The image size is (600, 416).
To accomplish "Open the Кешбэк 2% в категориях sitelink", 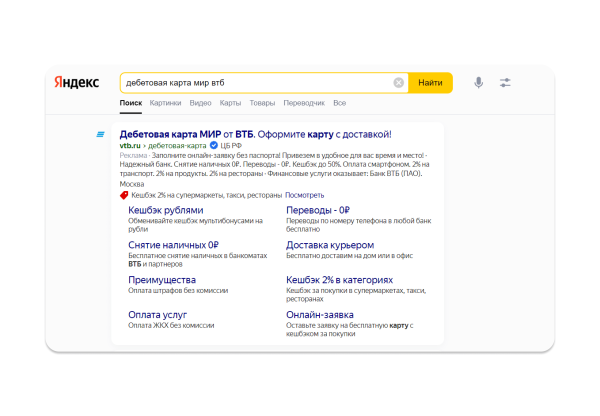I will (340, 280).
